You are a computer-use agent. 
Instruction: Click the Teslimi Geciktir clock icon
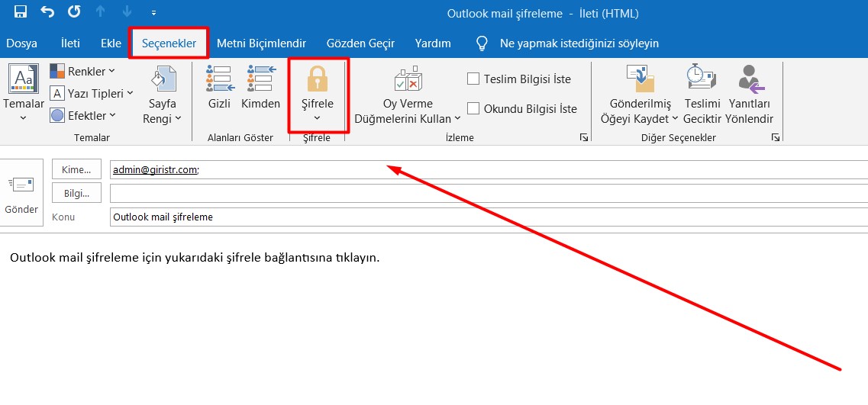pos(702,78)
